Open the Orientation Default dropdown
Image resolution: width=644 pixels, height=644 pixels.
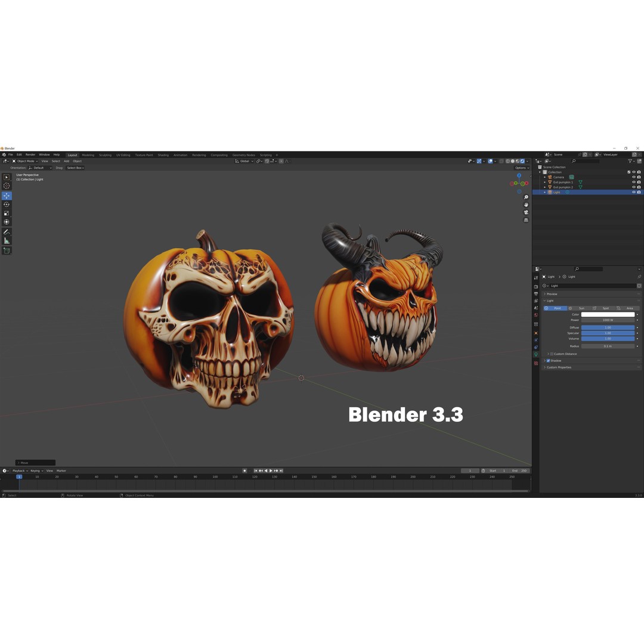[x=41, y=168]
